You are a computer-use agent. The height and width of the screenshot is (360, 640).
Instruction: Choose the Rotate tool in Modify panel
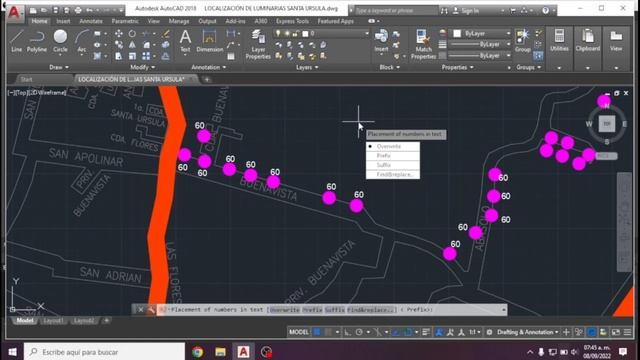tap(132, 33)
